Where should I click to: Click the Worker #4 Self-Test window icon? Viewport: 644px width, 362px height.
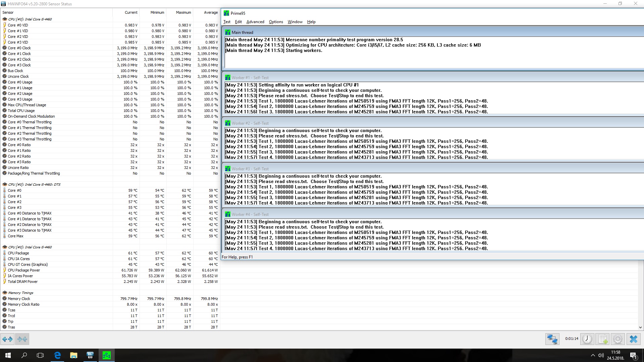[x=228, y=214]
